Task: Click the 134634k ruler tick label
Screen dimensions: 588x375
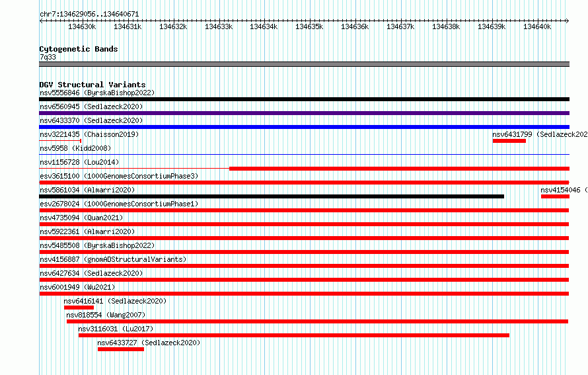Action: tap(264, 27)
